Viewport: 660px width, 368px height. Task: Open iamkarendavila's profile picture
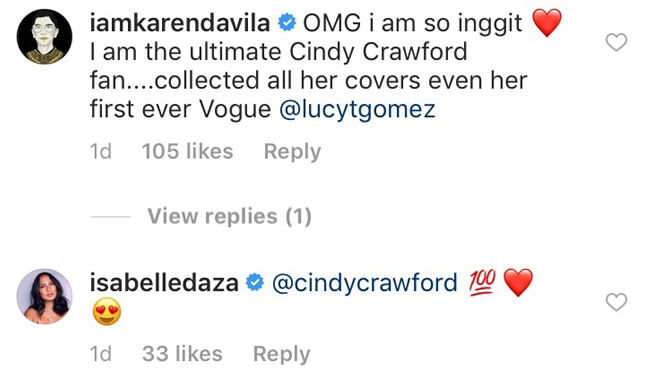pyautogui.click(x=44, y=37)
